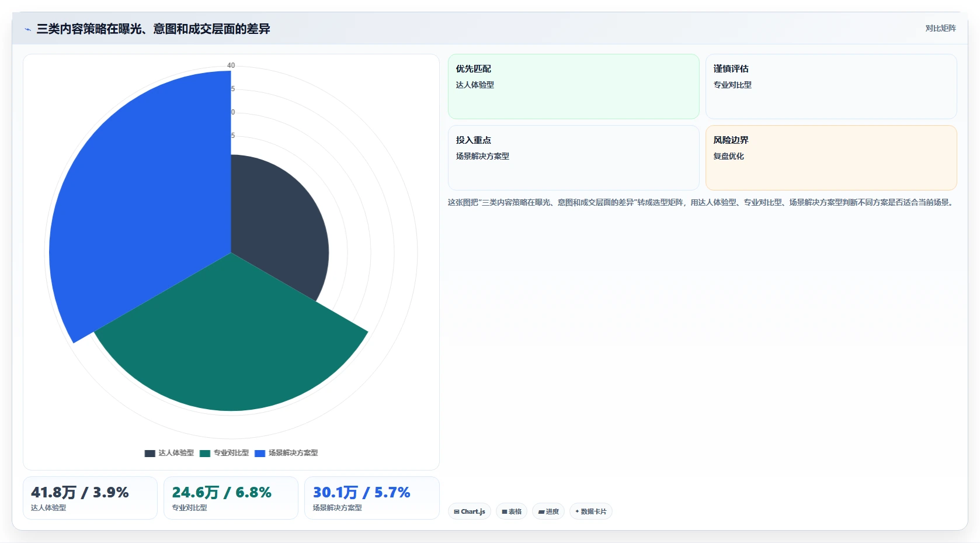Open the 谨慎评估 matrix card

[831, 87]
